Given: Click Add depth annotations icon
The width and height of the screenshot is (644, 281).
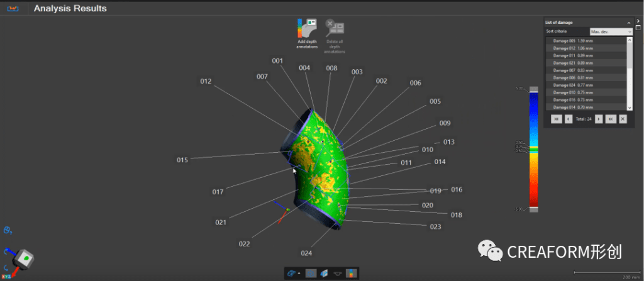Looking at the screenshot, I should click(307, 28).
